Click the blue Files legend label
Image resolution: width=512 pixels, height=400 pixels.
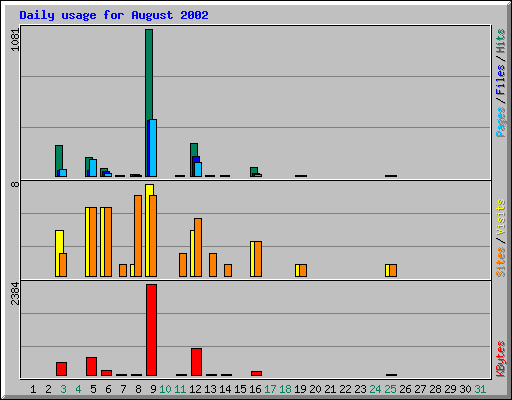point(501,79)
